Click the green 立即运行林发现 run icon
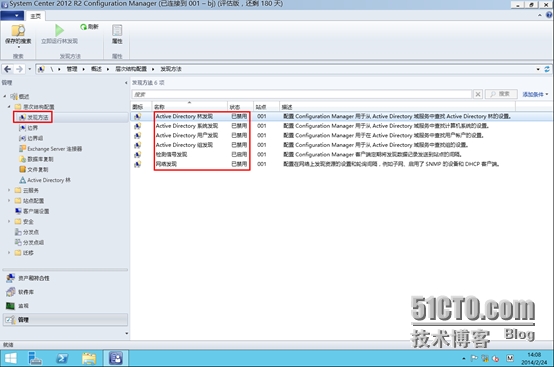This screenshot has width=554, height=367. [x=59, y=30]
